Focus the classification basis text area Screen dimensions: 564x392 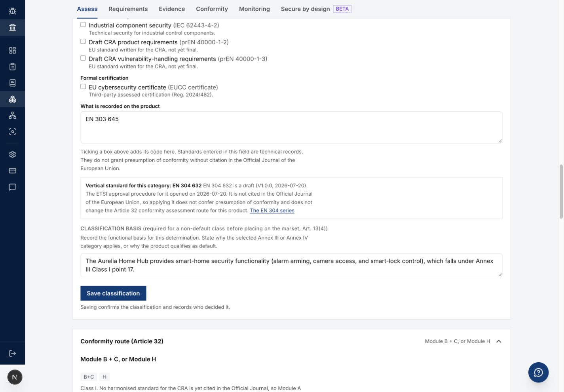click(291, 265)
